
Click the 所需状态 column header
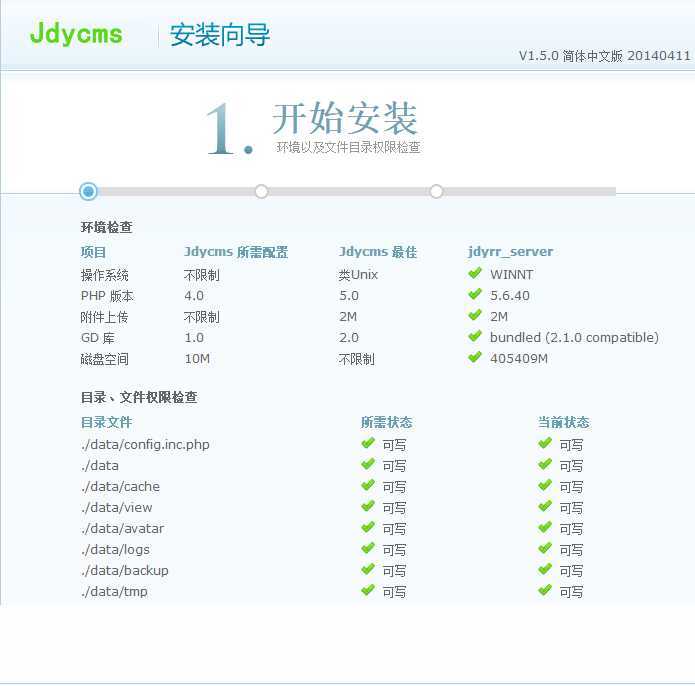click(x=387, y=422)
